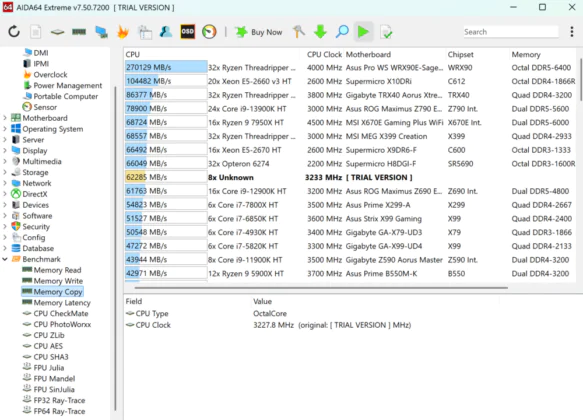Image resolution: width=583 pixels, height=420 pixels.
Task: Select Portable Computer tree item
Action: tap(61, 96)
